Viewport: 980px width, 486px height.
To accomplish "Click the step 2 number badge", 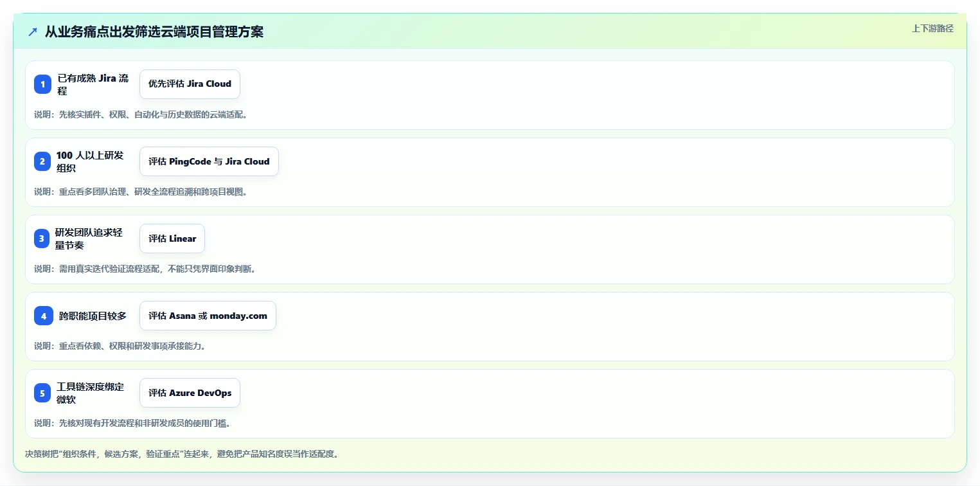I will tap(42, 161).
